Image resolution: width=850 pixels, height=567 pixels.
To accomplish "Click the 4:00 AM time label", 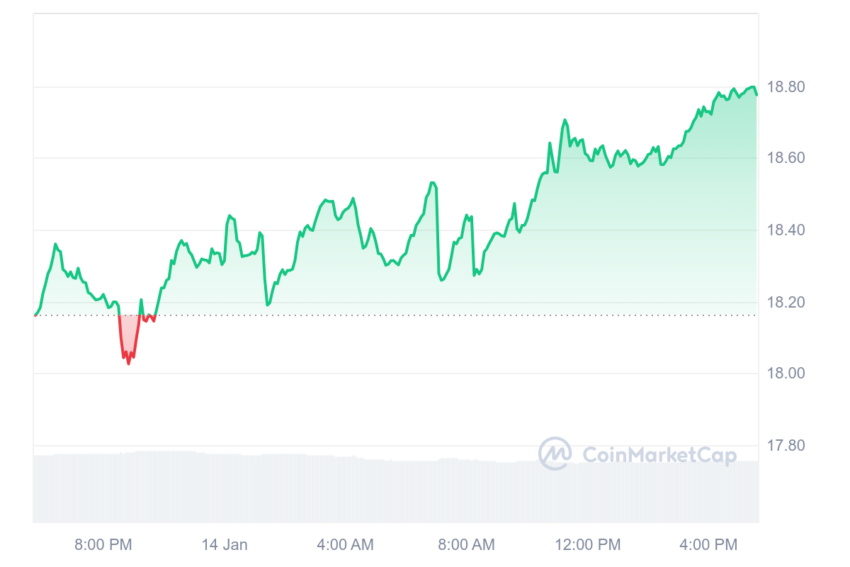I will [345, 545].
